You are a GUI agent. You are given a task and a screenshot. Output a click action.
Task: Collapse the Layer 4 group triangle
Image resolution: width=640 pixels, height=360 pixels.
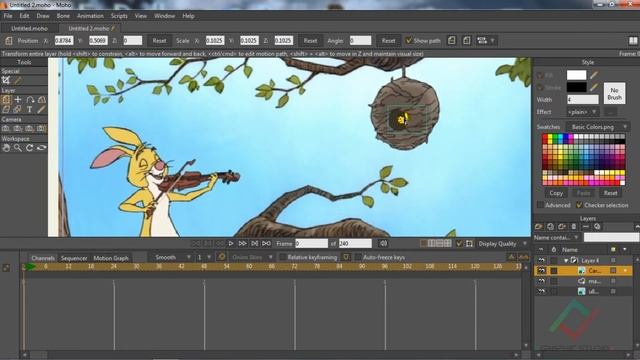[566, 260]
